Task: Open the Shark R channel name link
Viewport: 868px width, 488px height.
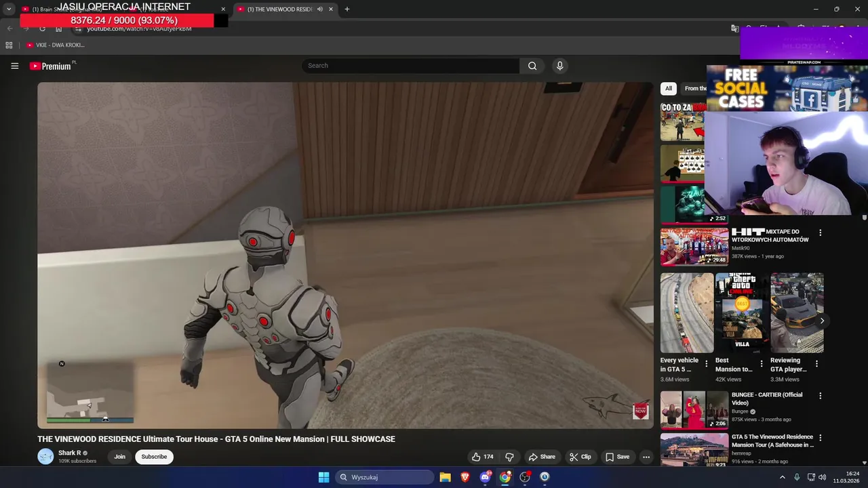Action: (x=69, y=453)
